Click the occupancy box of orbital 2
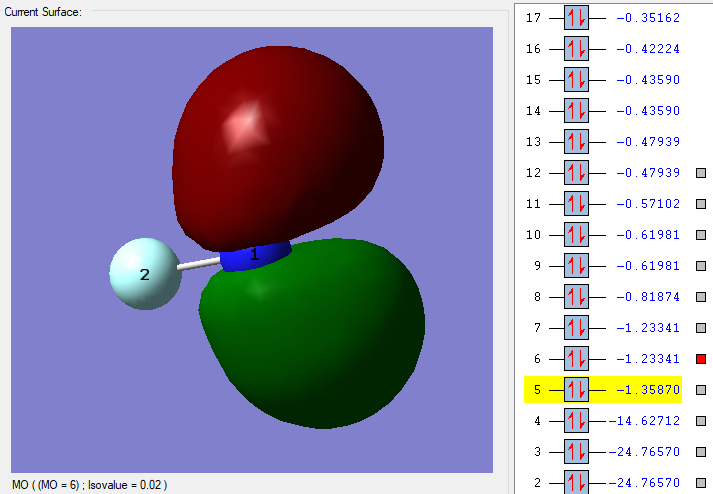713x494 pixels. click(x=576, y=482)
